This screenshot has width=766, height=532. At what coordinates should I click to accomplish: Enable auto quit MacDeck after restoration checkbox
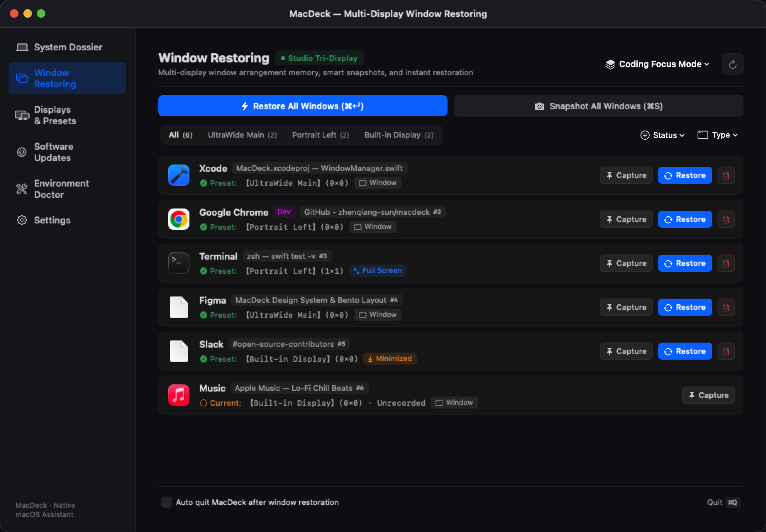click(167, 502)
